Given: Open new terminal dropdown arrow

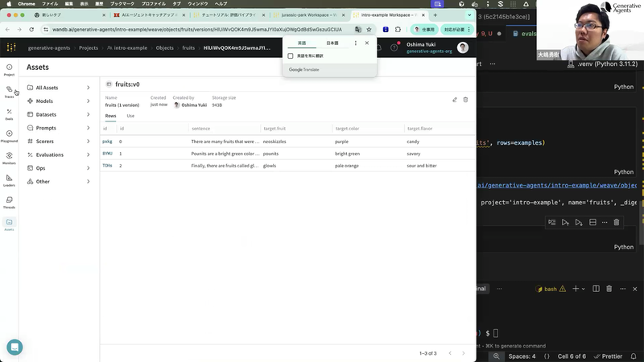Looking at the screenshot, I should pos(583,289).
